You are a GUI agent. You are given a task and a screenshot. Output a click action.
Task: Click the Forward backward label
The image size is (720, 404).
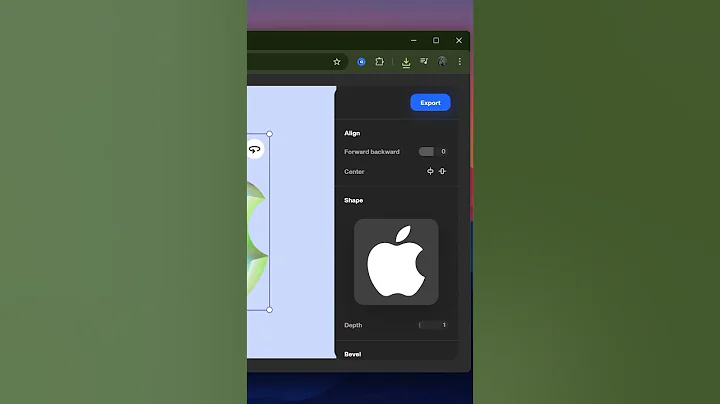372,152
